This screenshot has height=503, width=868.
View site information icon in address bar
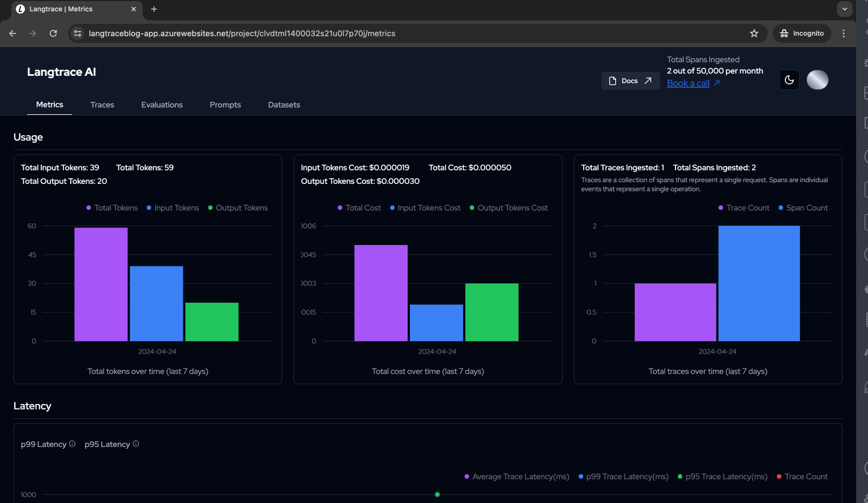click(x=78, y=33)
